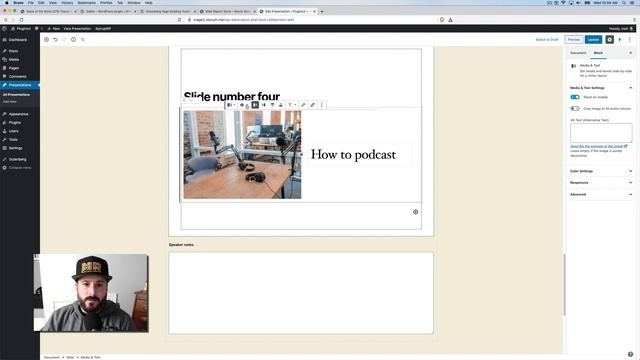Screen dimensions: 640x360
Task: Undo the last edit
Action: coord(56,40)
